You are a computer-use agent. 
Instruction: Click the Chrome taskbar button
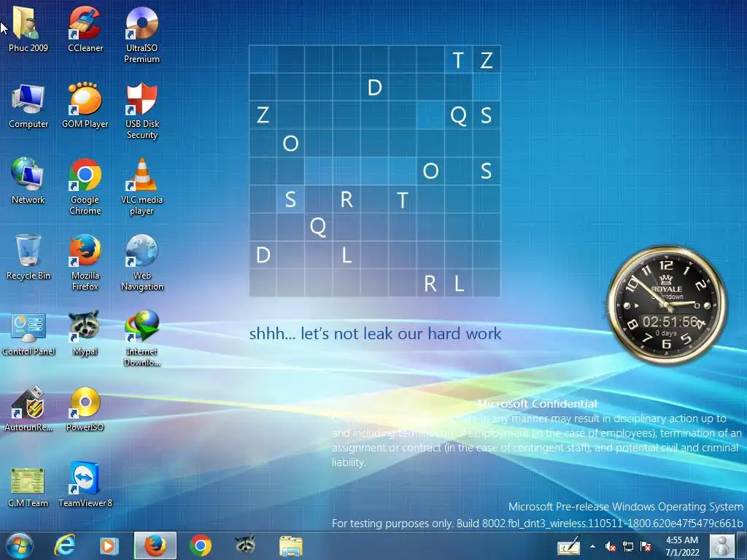pyautogui.click(x=201, y=545)
